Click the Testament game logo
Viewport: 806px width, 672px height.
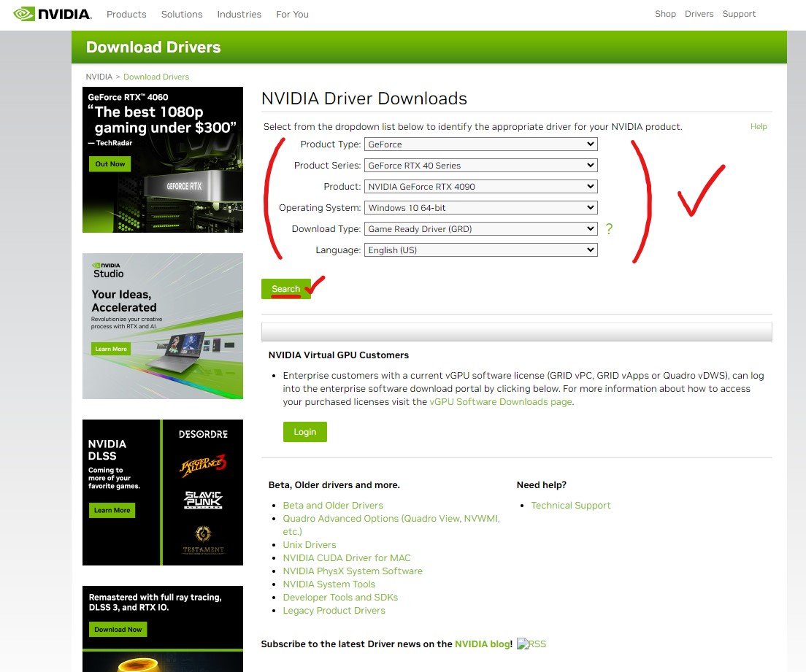coord(203,539)
